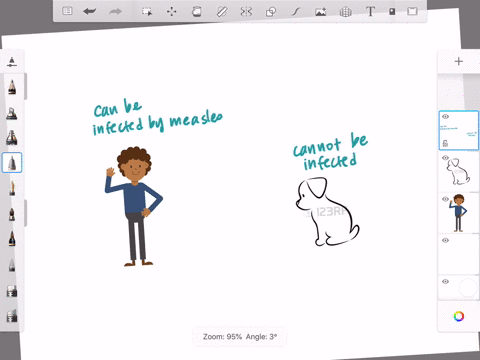This screenshot has width=480, height=360.
Task: Import an image with the picture icon
Action: tap(321, 12)
